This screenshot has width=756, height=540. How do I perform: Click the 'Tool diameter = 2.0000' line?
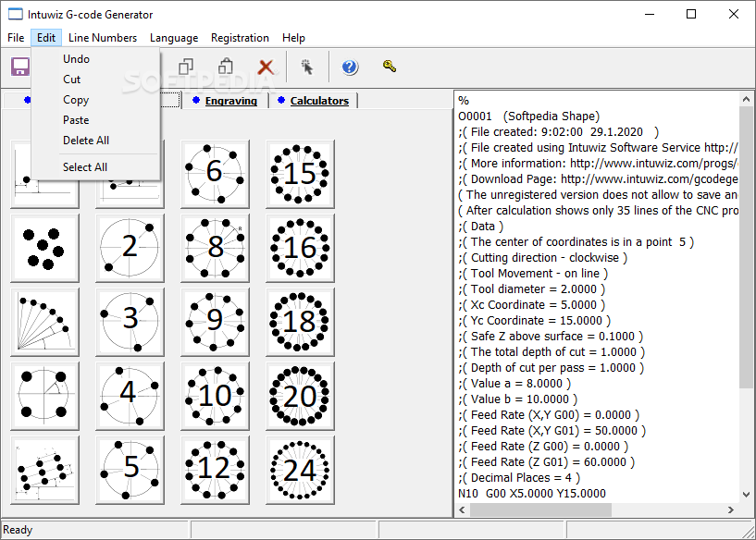point(531,289)
